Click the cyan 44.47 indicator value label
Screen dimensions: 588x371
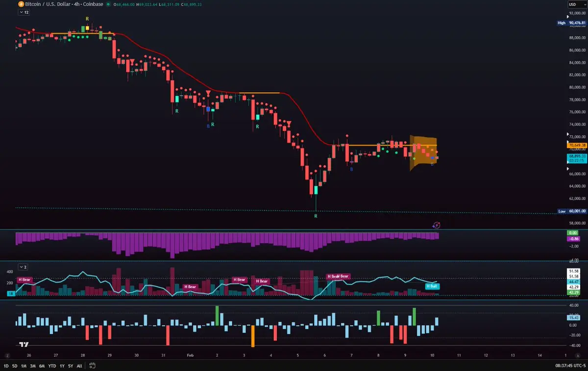pos(573,282)
